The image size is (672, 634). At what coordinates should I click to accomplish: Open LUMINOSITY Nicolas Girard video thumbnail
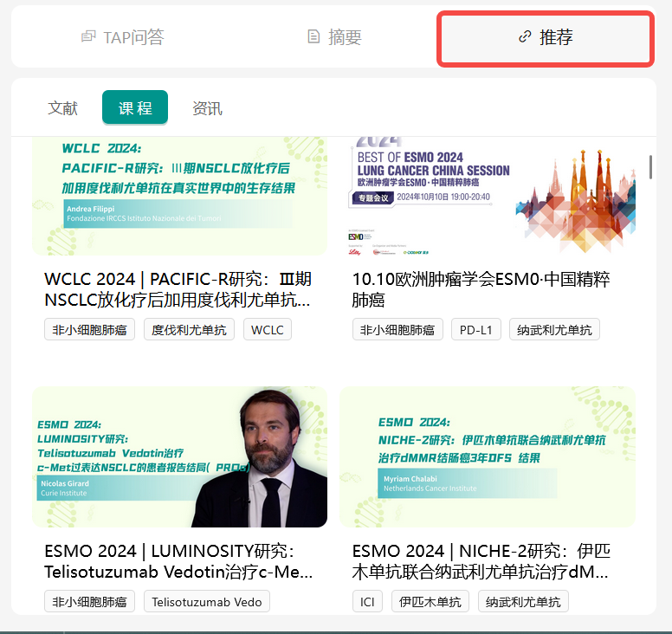pos(179,457)
